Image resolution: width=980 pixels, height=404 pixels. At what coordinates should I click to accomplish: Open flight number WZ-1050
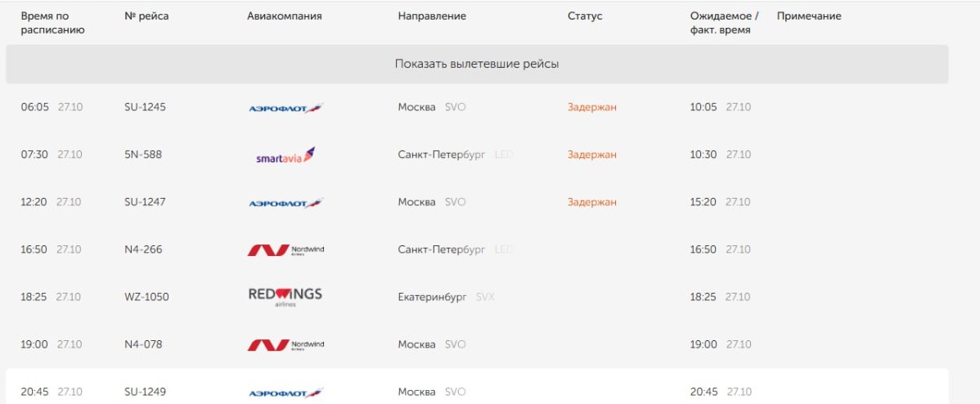(146, 297)
